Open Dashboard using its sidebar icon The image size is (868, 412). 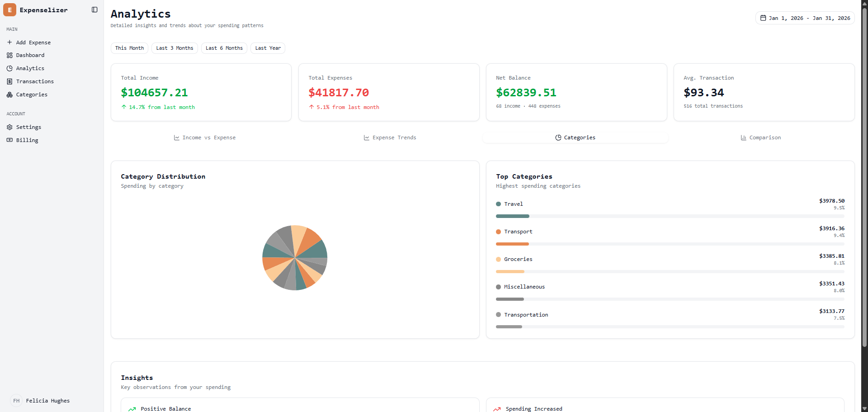tap(10, 55)
